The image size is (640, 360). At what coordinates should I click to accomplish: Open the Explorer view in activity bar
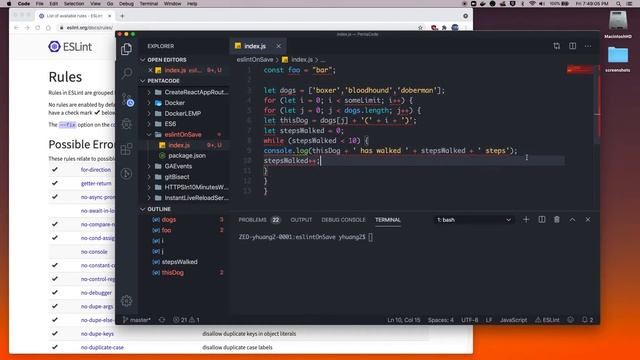tap(127, 49)
